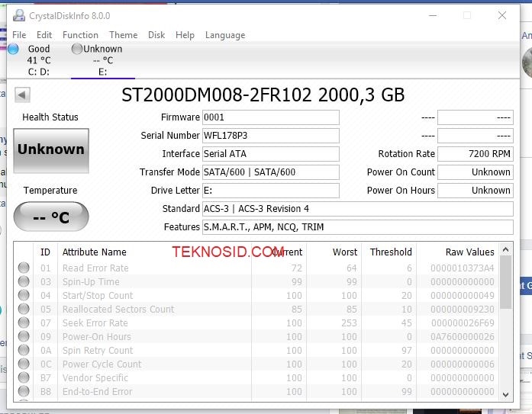Click the temperature -- °C button
The image size is (532, 414).
coord(51,217)
